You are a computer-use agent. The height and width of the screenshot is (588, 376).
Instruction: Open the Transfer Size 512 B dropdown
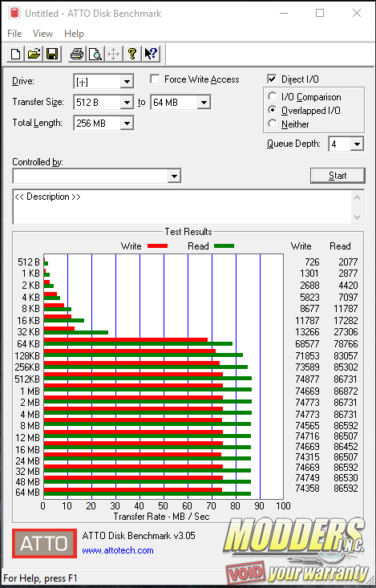tap(127, 103)
